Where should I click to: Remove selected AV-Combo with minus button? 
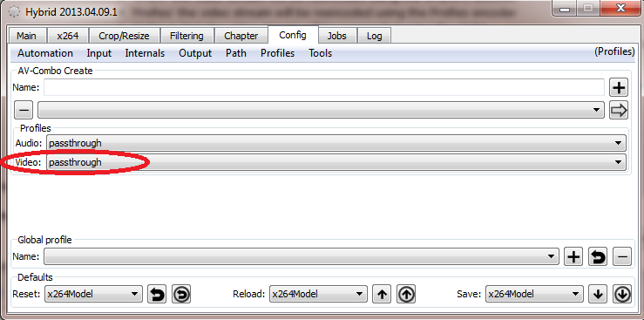24,110
